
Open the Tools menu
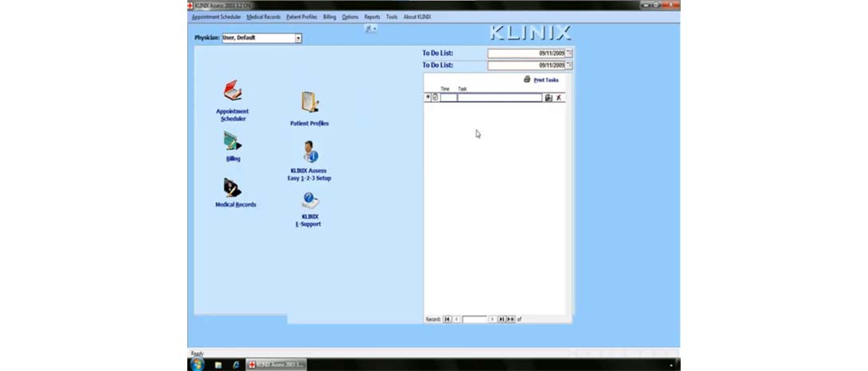coord(391,17)
